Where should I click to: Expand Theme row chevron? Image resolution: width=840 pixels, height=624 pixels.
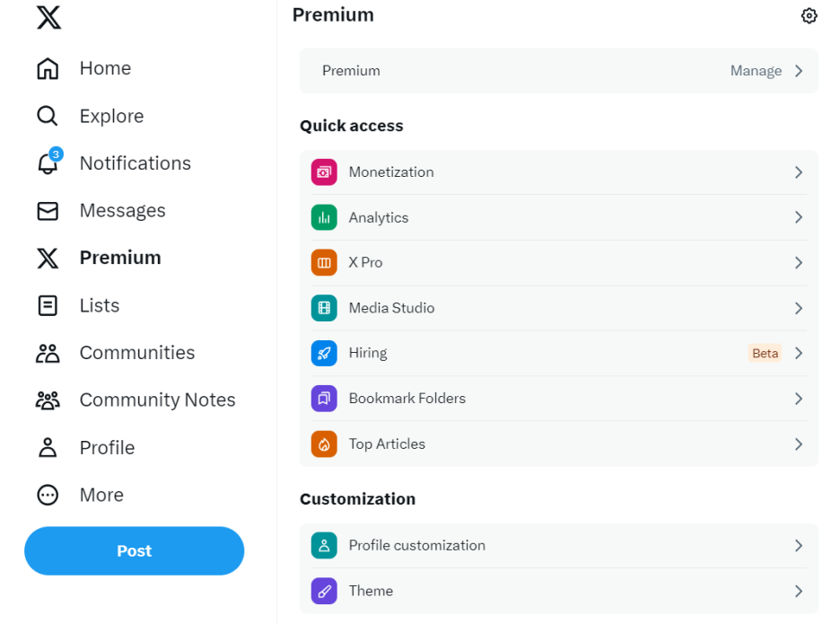pos(799,592)
